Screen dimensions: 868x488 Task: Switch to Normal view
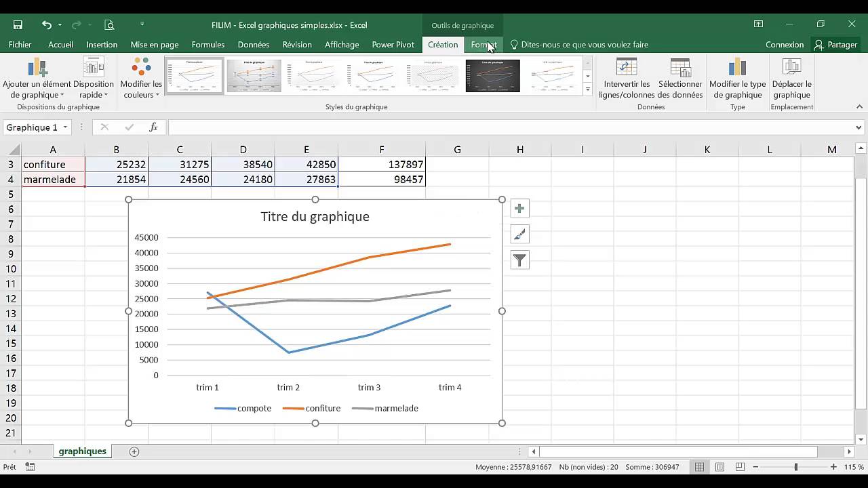pyautogui.click(x=699, y=467)
